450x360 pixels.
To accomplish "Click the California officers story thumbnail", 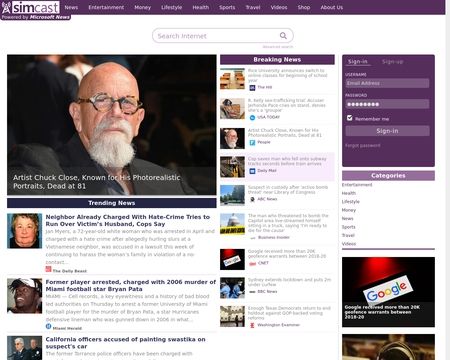I will click(25, 348).
